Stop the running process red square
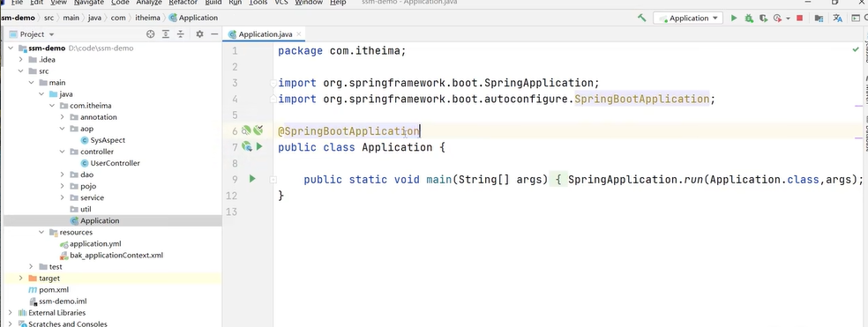868x327 pixels. pos(799,19)
